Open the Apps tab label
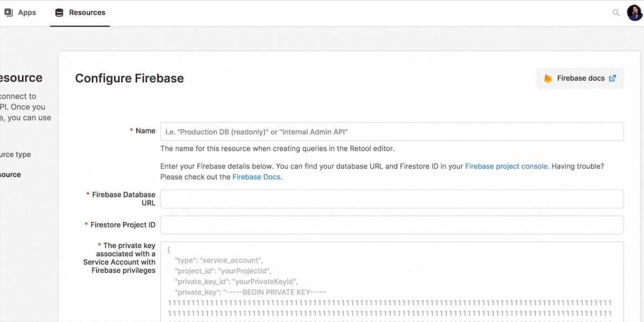This screenshot has width=644, height=322. pyautogui.click(x=27, y=12)
